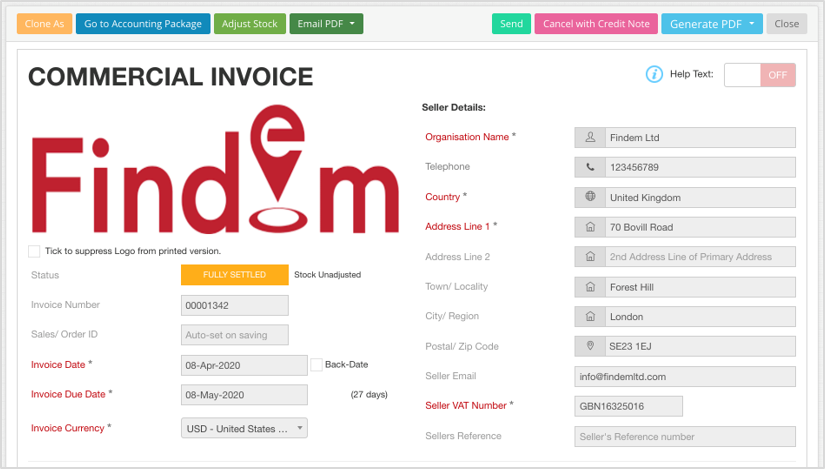This screenshot has height=469, width=825.
Task: Click the building icon beside Address Line 1
Action: tap(590, 227)
